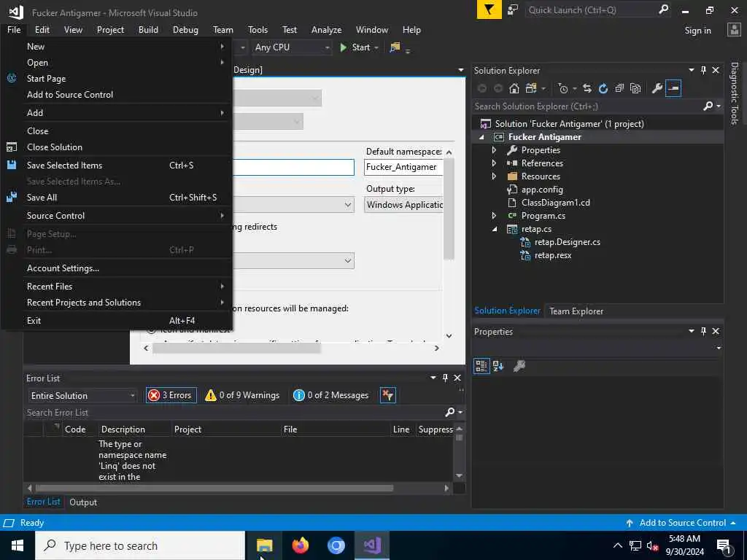The height and width of the screenshot is (560, 747).
Task: Collapse the project node in Solution Explorer
Action: (481, 137)
